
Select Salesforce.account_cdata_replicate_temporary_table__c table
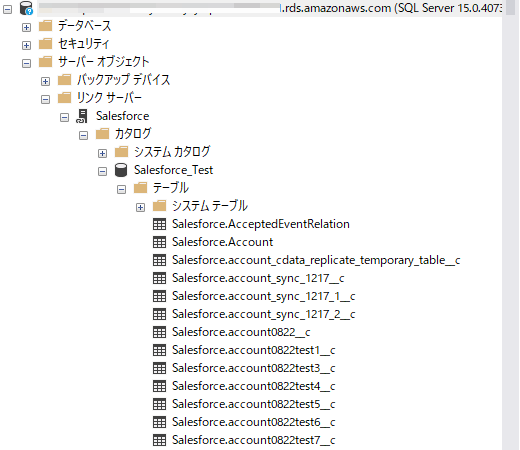(x=316, y=260)
